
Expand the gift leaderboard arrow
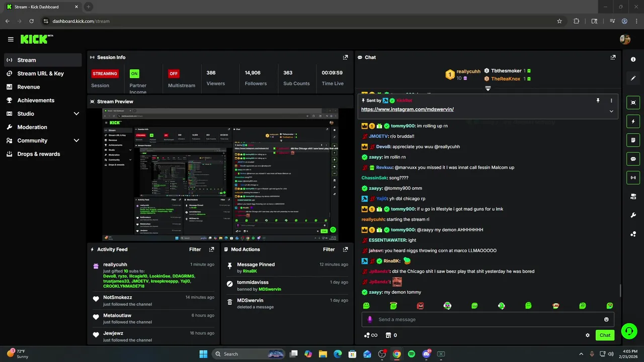[488, 88]
